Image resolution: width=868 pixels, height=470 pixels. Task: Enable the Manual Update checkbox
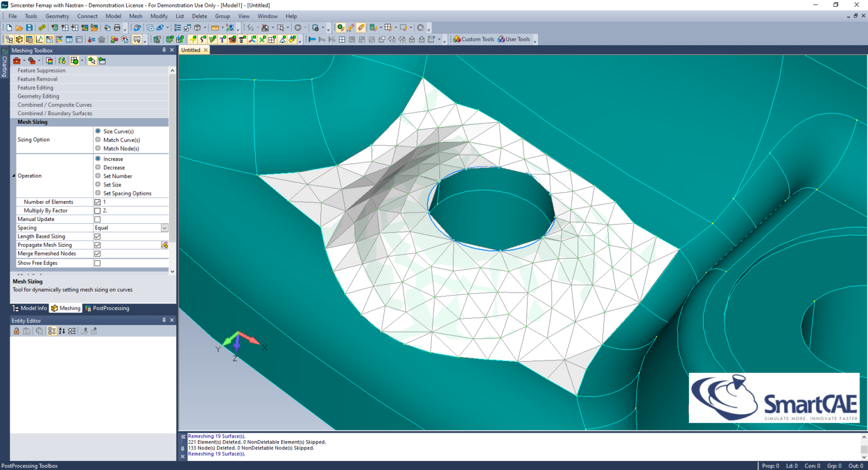pos(97,219)
